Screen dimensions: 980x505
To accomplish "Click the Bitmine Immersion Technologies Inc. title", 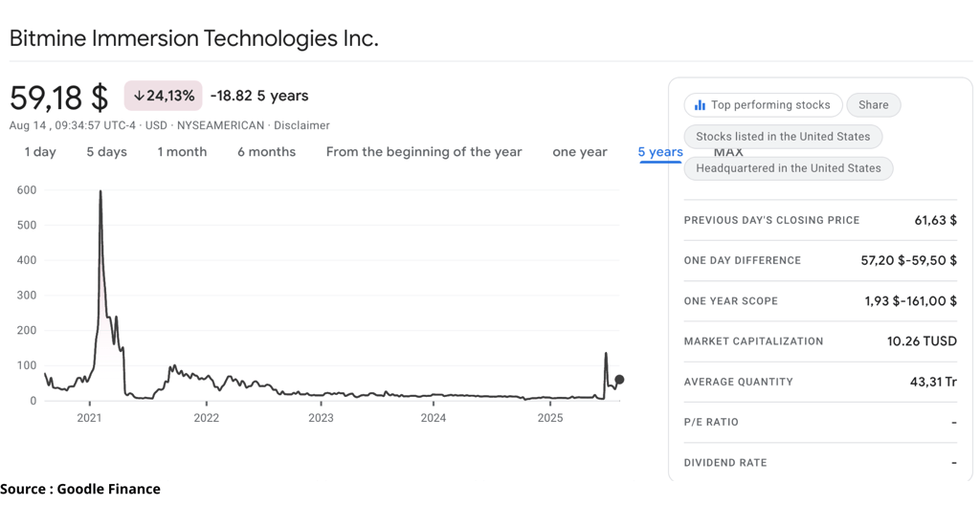I will point(193,39).
